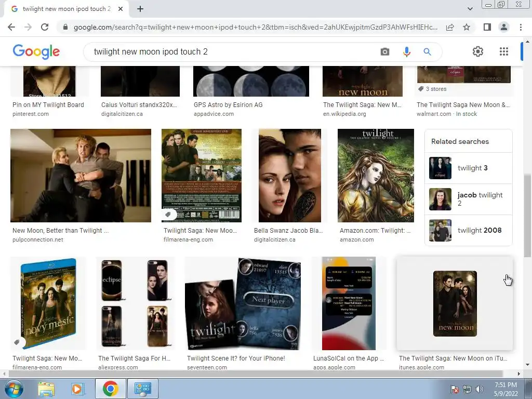
Task: Open the 'twilight 3' related search
Action: pos(468,168)
